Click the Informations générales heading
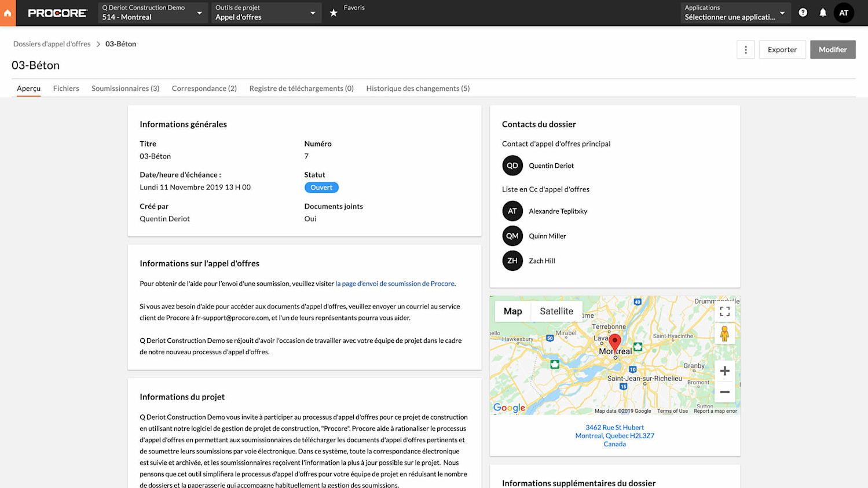 point(183,124)
